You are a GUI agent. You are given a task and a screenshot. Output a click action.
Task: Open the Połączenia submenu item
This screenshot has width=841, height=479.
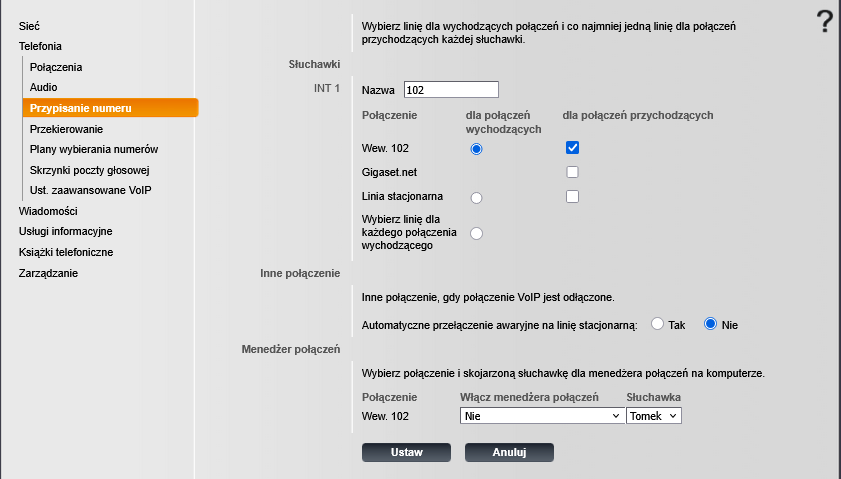[56, 67]
